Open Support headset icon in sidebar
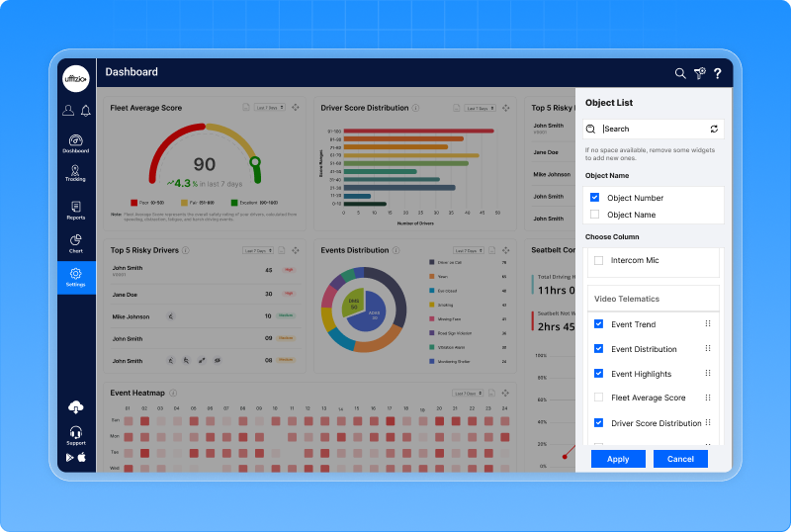This screenshot has height=532, width=791. (75, 434)
